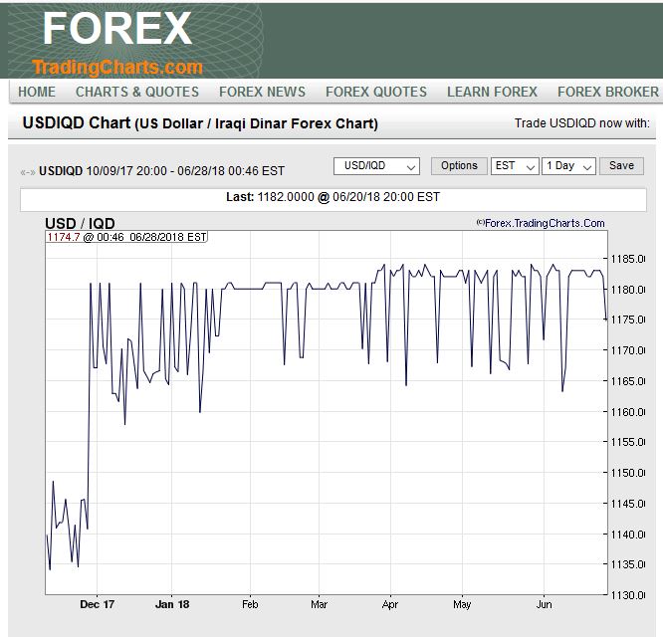This screenshot has width=663, height=644.
Task: Click the Feb axis label
Action: 250,604
